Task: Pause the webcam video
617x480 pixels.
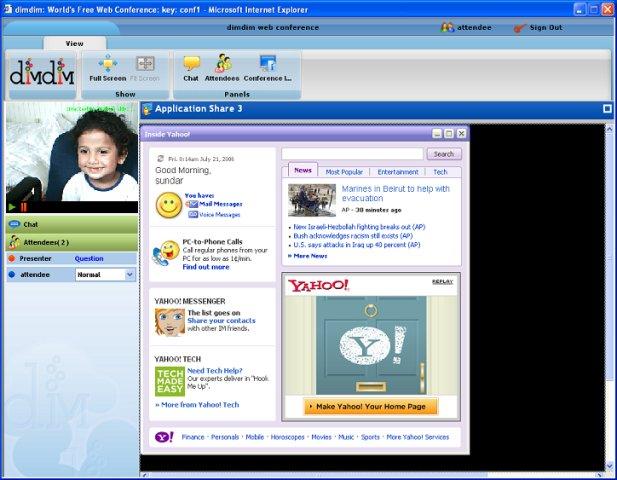Action: pos(24,207)
